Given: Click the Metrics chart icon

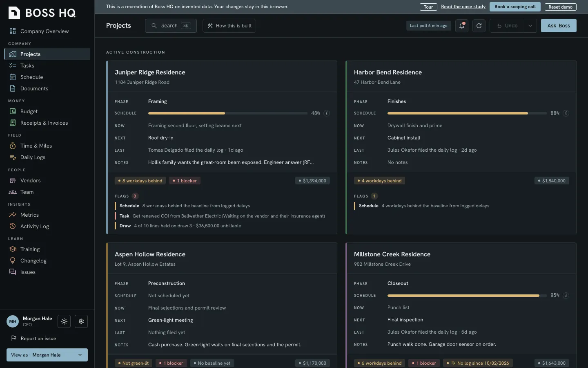Looking at the screenshot, I should (13, 215).
